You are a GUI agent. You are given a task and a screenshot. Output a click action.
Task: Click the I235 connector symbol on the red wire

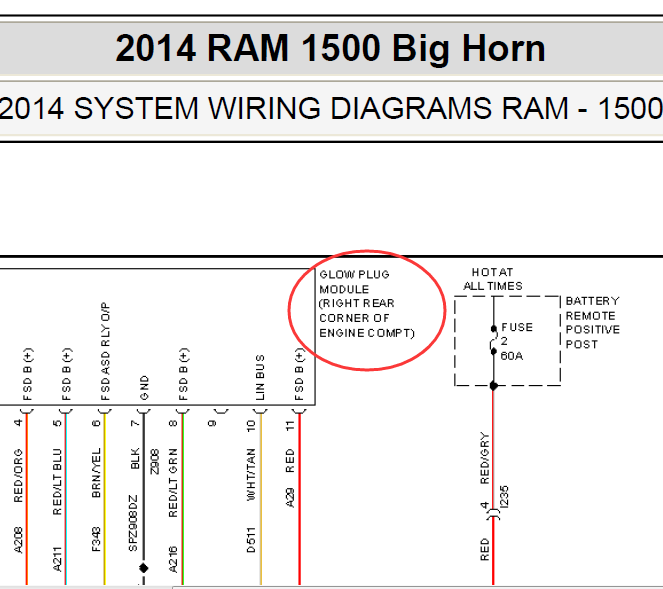point(493,514)
